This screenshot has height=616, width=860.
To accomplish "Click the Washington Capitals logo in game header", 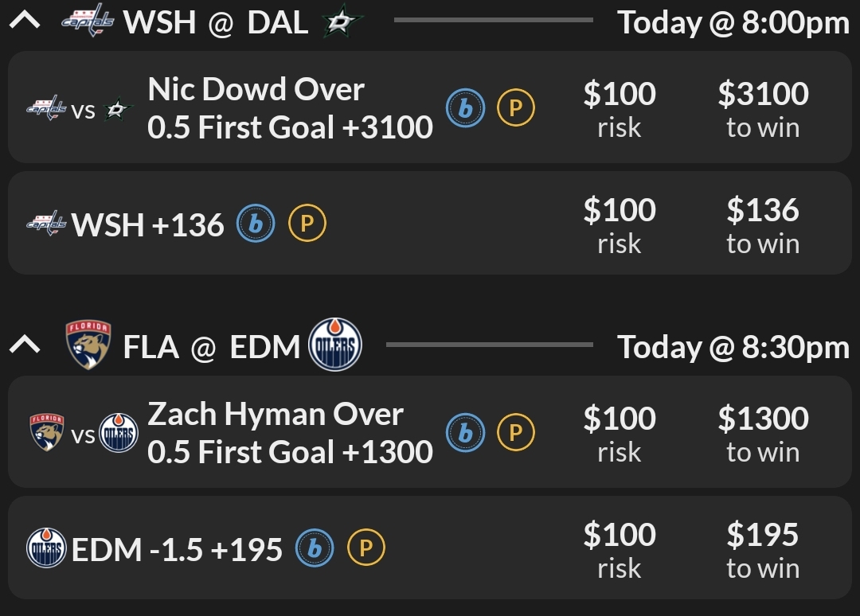I will click(88, 21).
